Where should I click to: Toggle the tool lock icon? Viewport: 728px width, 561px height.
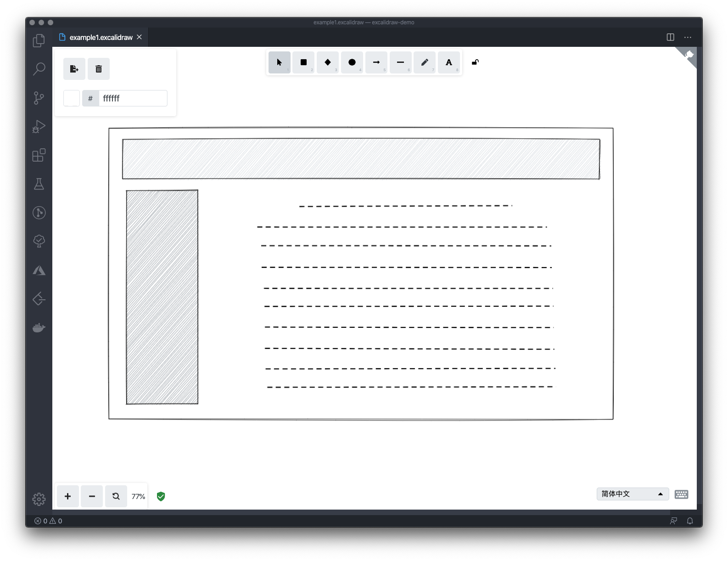coord(476,62)
